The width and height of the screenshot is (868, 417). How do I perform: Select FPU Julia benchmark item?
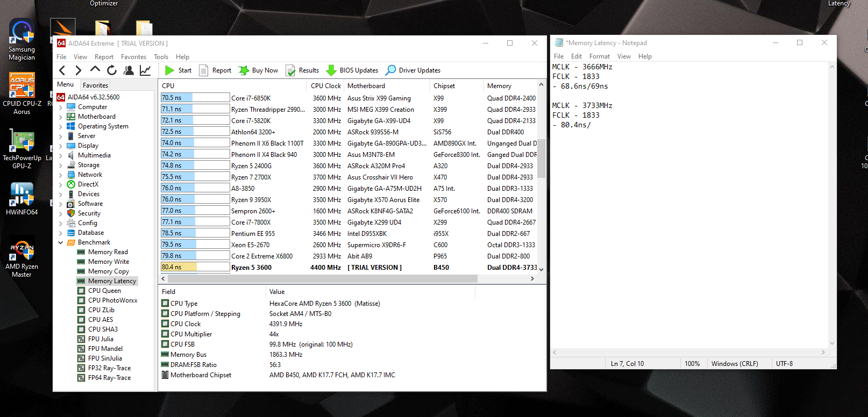pos(101,339)
